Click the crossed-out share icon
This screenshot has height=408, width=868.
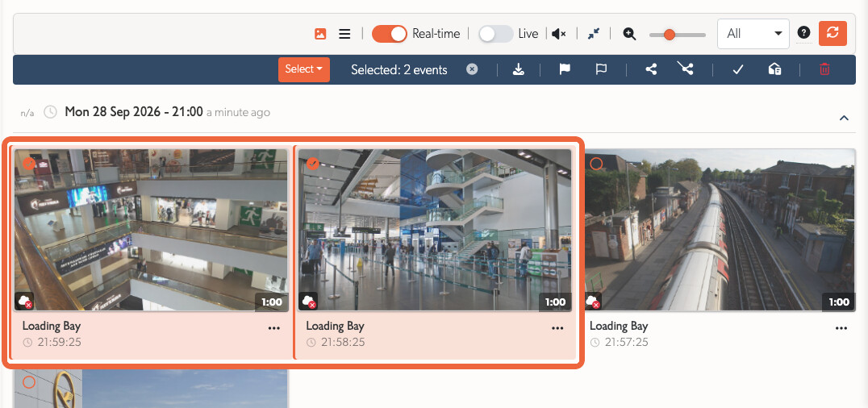[686, 68]
